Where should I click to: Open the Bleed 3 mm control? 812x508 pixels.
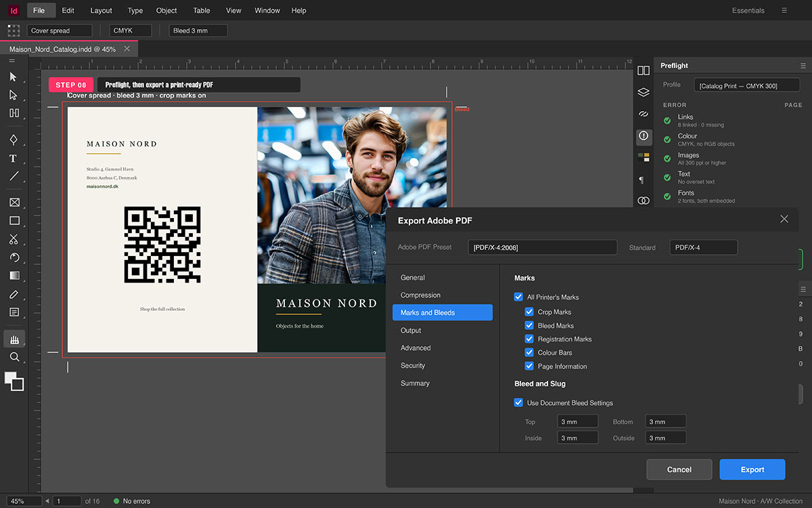[x=198, y=30]
